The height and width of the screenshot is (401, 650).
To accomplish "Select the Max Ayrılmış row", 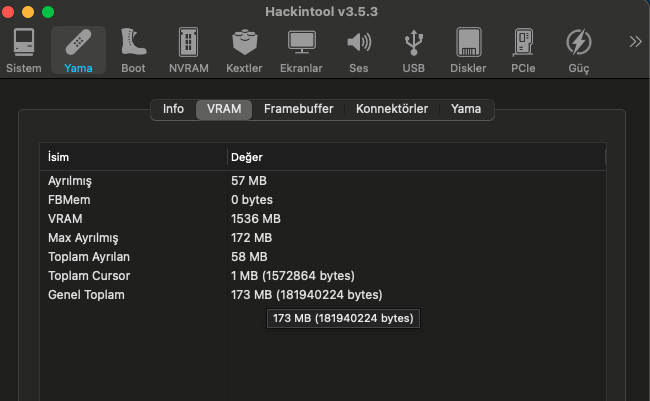I will (x=323, y=238).
